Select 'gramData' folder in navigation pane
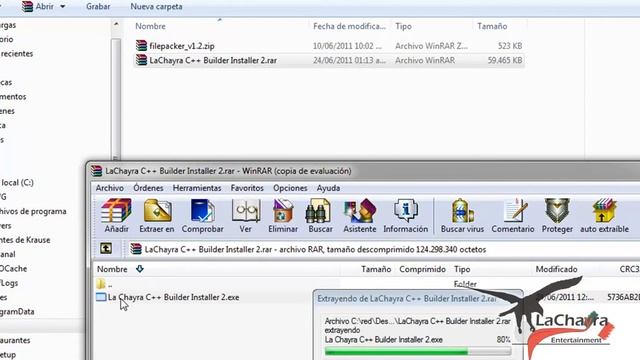The width and height of the screenshot is (640, 360). (17, 311)
